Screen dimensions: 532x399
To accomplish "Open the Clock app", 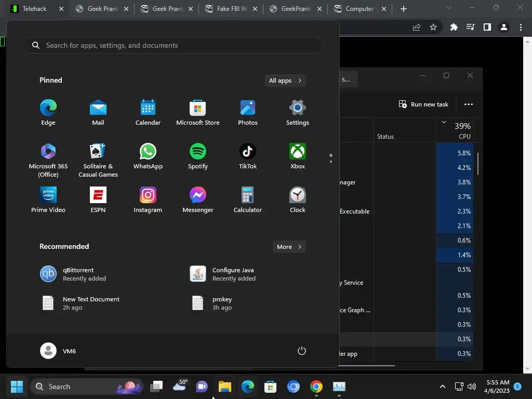I will coord(298,200).
